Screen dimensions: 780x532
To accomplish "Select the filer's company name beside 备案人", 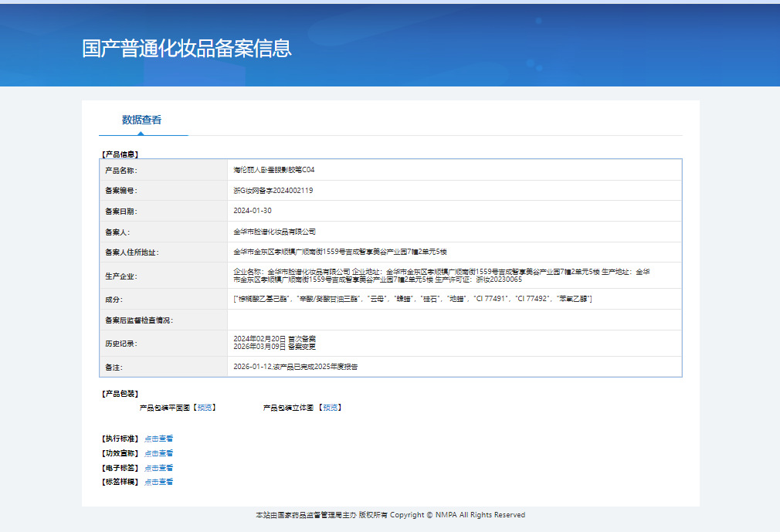I will tap(275, 232).
